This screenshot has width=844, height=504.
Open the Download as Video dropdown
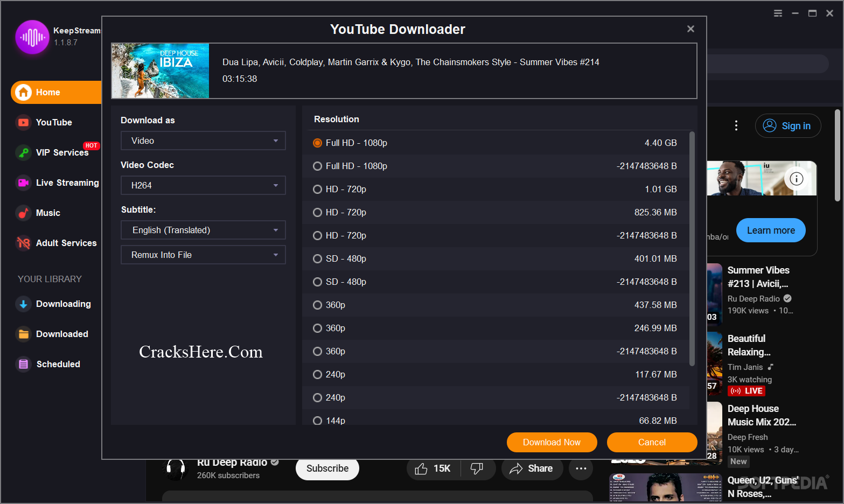(203, 141)
